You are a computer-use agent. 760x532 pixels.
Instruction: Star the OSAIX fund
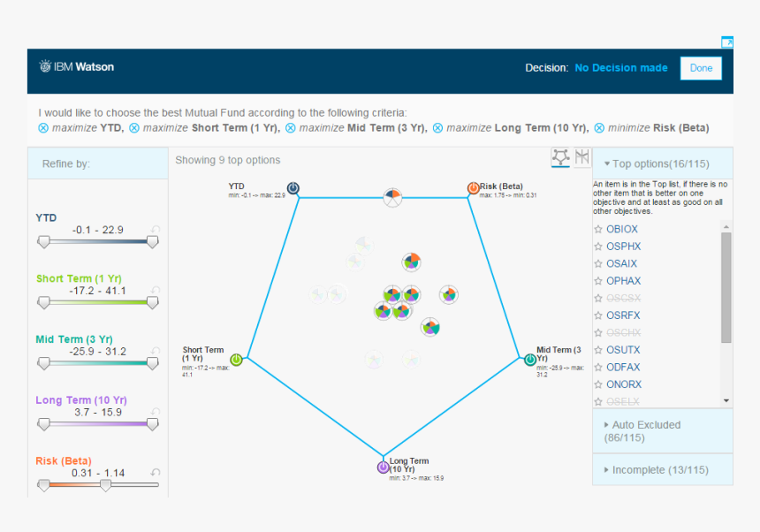tap(598, 263)
